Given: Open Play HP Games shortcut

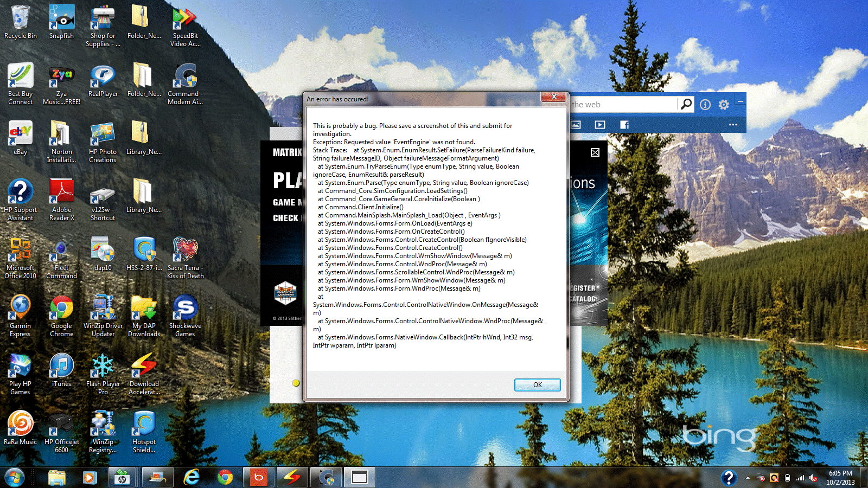Looking at the screenshot, I should [x=21, y=374].
